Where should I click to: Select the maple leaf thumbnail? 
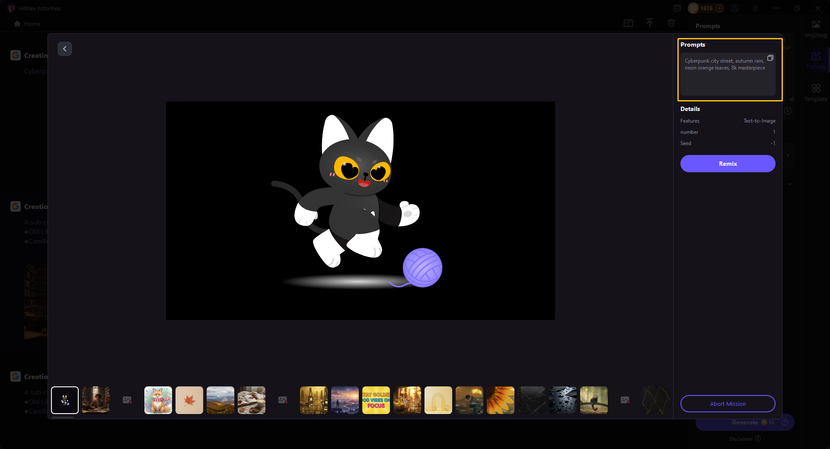[189, 400]
